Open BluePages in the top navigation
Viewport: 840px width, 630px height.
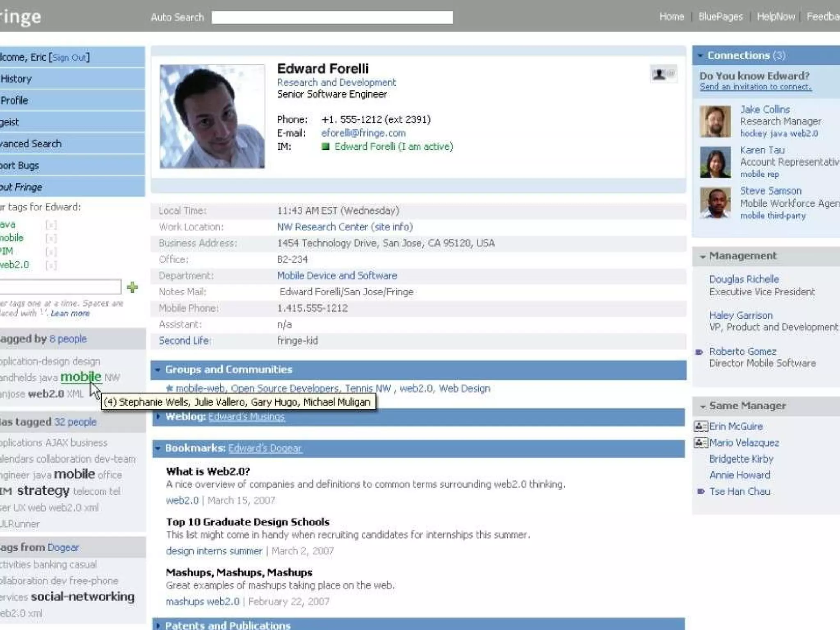pos(720,17)
